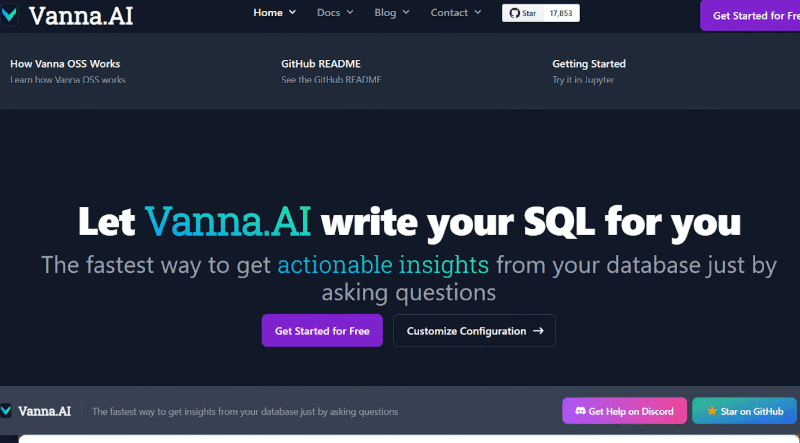Image resolution: width=800 pixels, height=443 pixels.
Task: Click the Discord icon on the help button
Action: click(579, 411)
